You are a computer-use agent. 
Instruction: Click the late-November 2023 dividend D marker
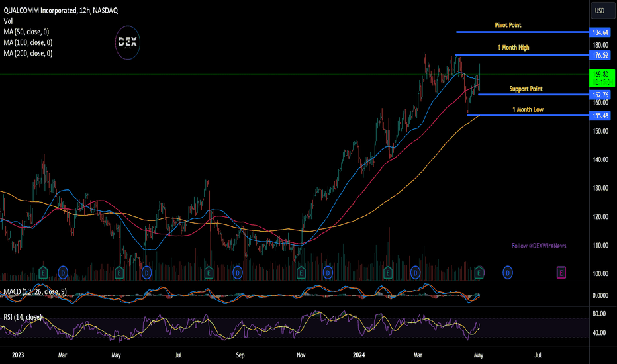coord(328,272)
